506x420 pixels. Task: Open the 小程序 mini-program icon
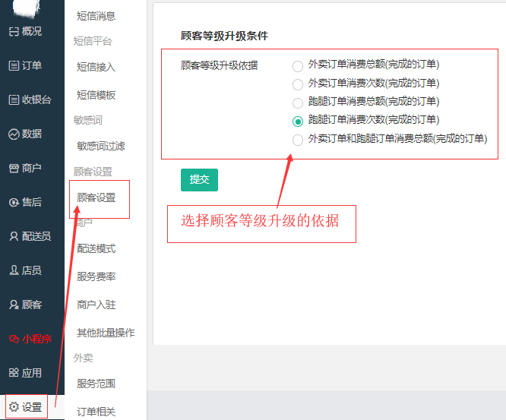(x=14, y=339)
